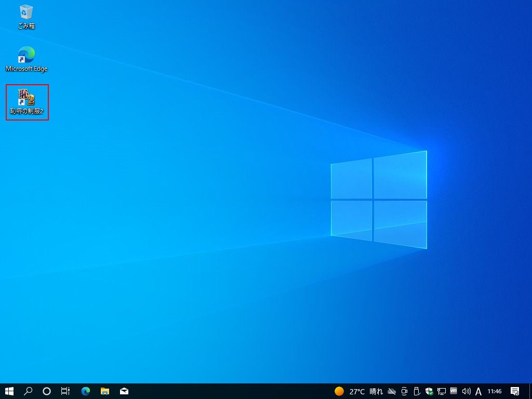Select the ごみ箱 recycle bin desktop icon
Viewport: 532px width, 399px height.
[26, 17]
